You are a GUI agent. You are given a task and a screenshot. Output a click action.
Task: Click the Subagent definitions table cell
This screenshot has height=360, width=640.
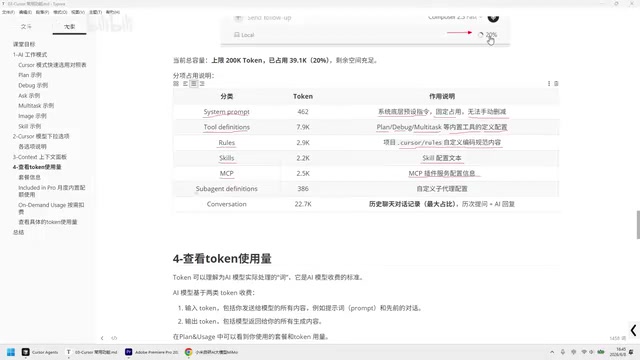227,189
